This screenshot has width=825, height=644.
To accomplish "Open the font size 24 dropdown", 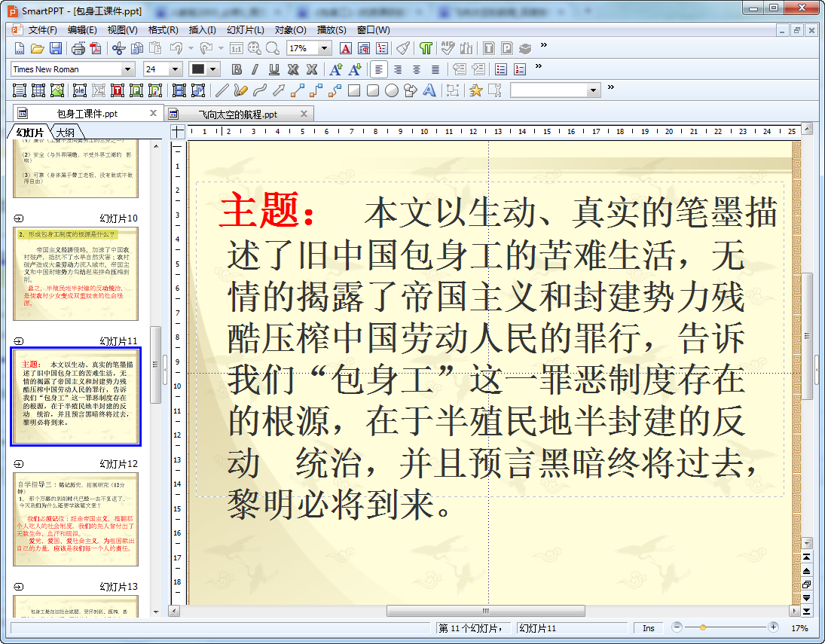I will tap(176, 69).
